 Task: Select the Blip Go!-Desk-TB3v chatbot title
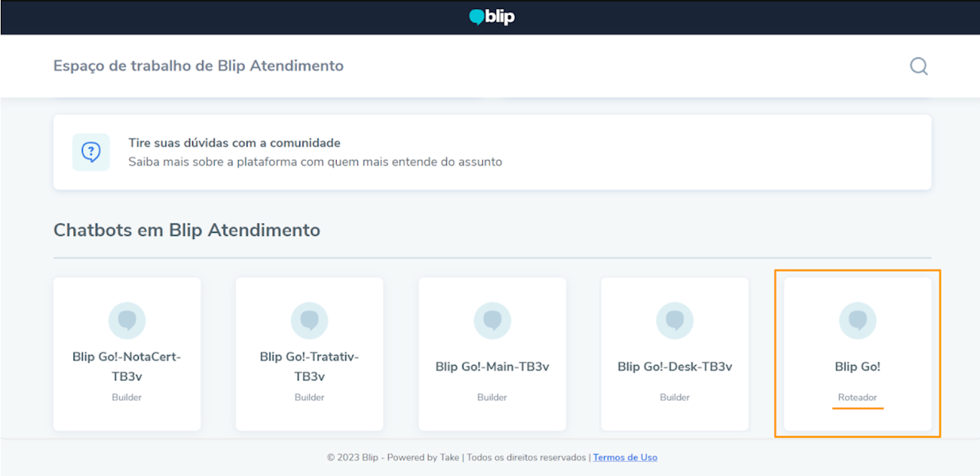(675, 367)
